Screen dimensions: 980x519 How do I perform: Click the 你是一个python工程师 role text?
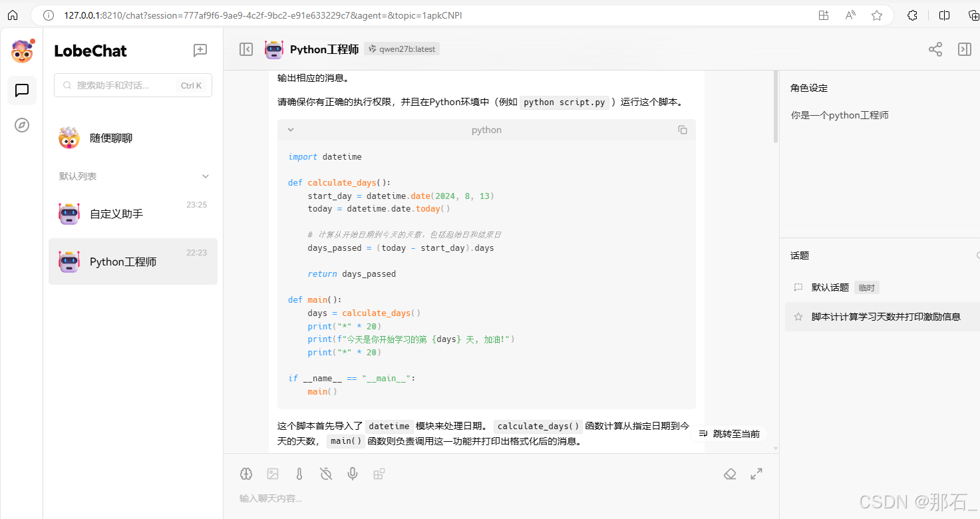pos(840,115)
